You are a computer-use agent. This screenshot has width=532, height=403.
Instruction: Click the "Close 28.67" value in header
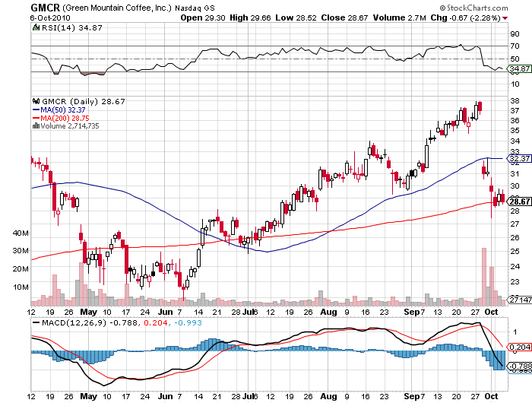(x=344, y=18)
